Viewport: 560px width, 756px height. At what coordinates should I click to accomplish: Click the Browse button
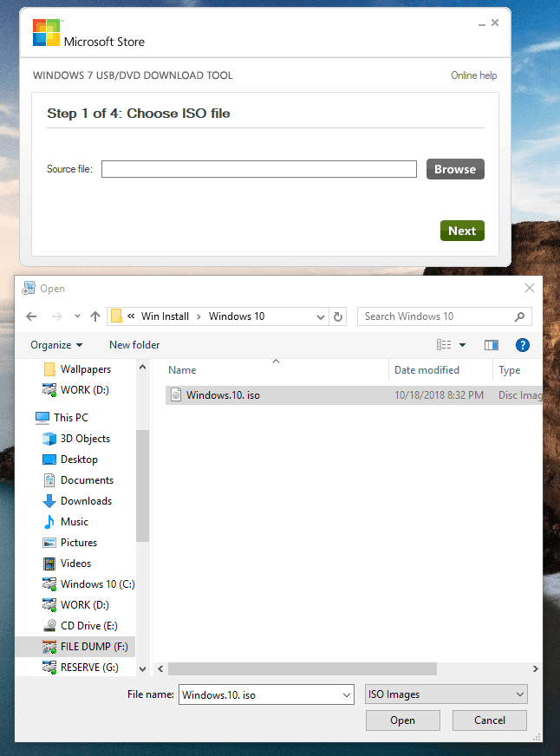(x=455, y=169)
